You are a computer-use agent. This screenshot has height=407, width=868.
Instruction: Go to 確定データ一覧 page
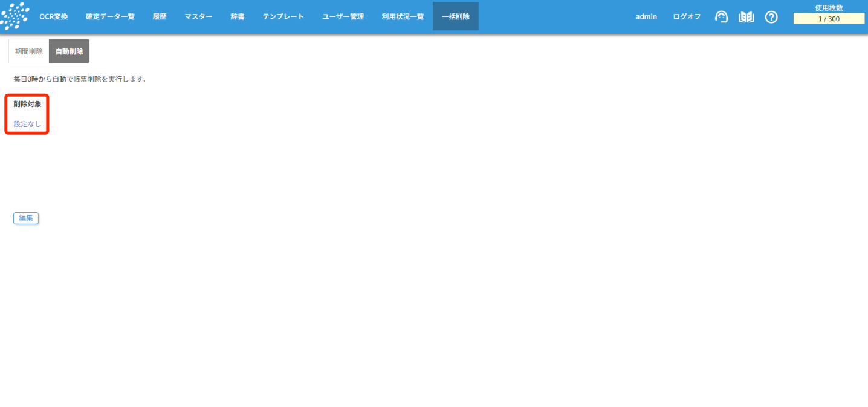point(110,16)
